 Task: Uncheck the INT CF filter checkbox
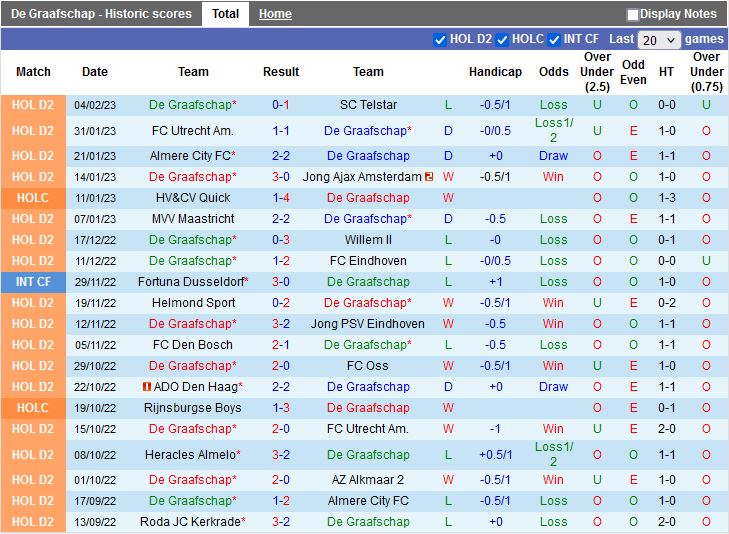point(554,40)
